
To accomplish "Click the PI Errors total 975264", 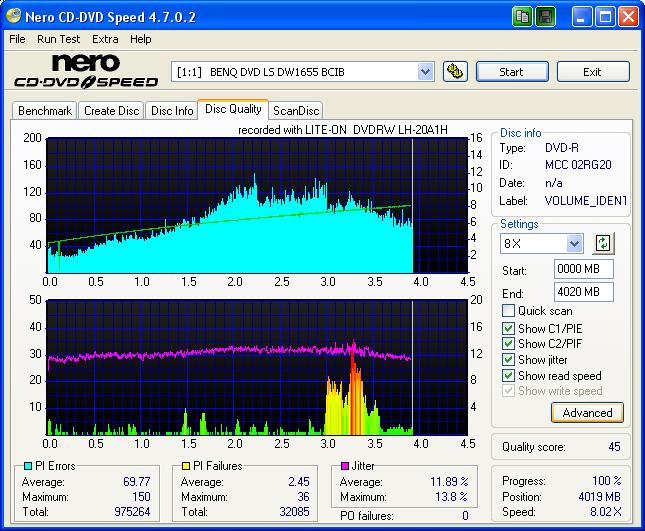I will 132,512.
